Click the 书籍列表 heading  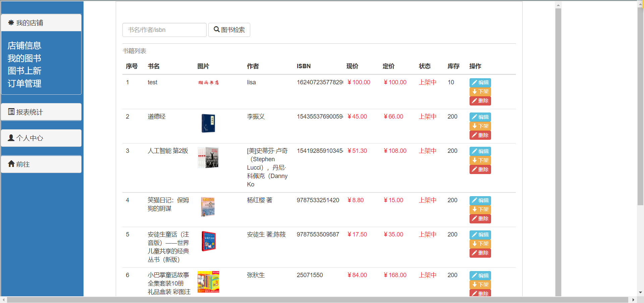point(135,51)
